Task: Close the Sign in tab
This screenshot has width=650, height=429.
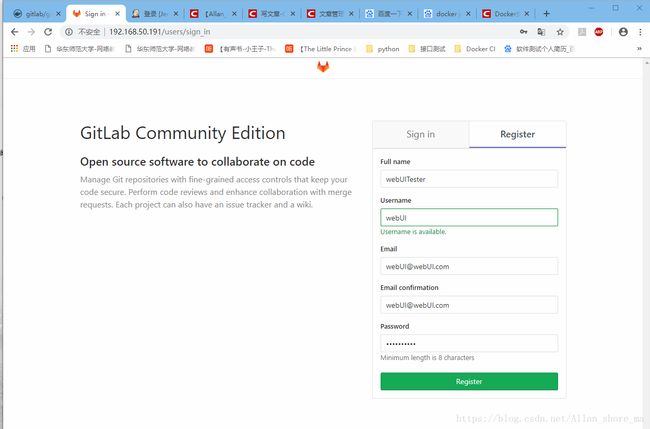Action: pos(117,14)
